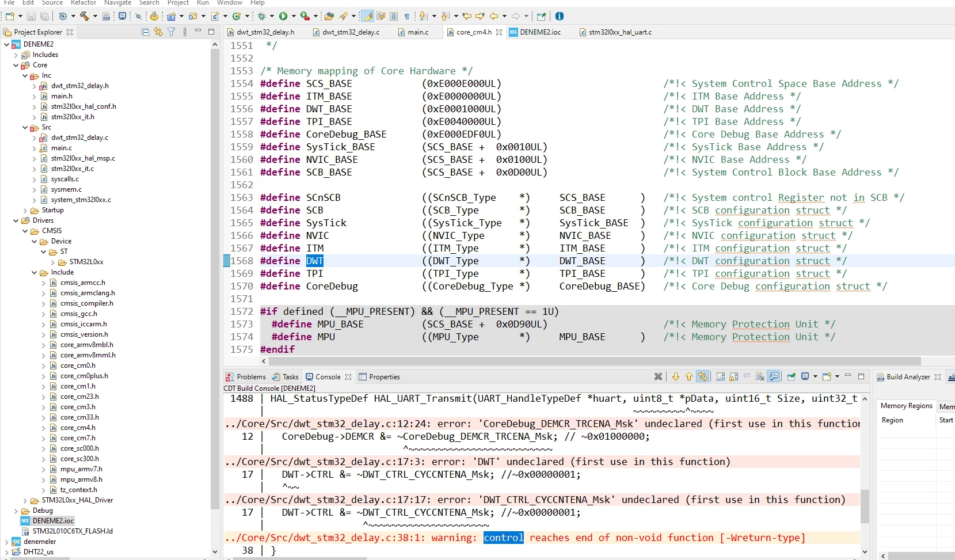955x560 pixels.
Task: Expand the Includes tree node
Action: click(x=16, y=55)
